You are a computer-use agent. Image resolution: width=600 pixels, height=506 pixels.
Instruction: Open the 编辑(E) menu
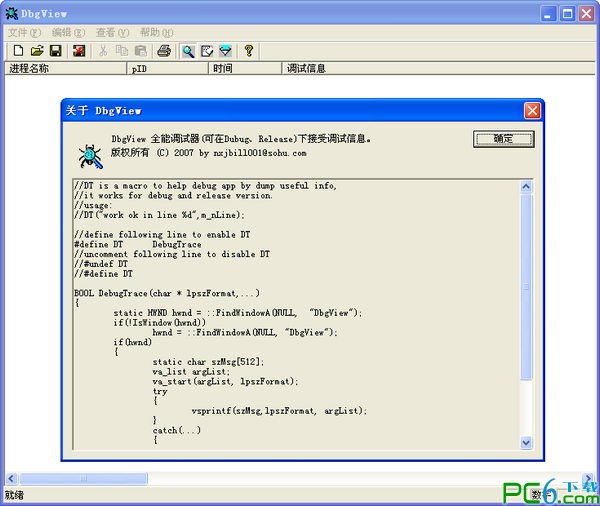68,33
